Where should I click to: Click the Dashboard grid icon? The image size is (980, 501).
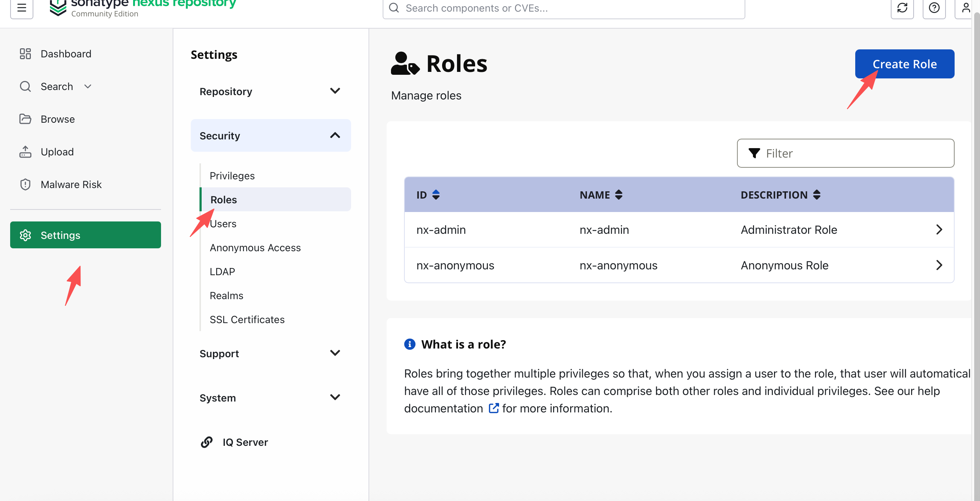tap(25, 54)
